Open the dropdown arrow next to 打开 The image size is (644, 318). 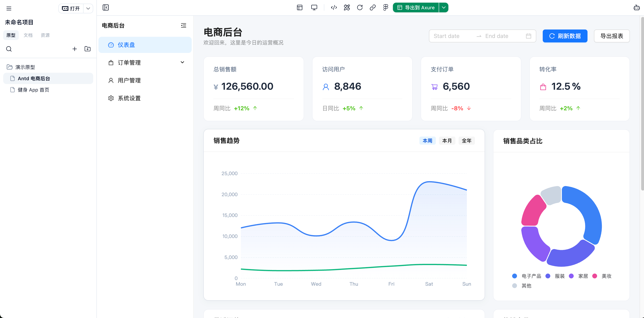point(88,8)
